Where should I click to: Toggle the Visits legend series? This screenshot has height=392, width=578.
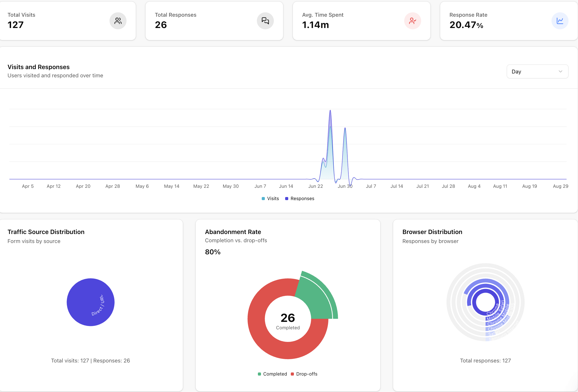pos(270,199)
